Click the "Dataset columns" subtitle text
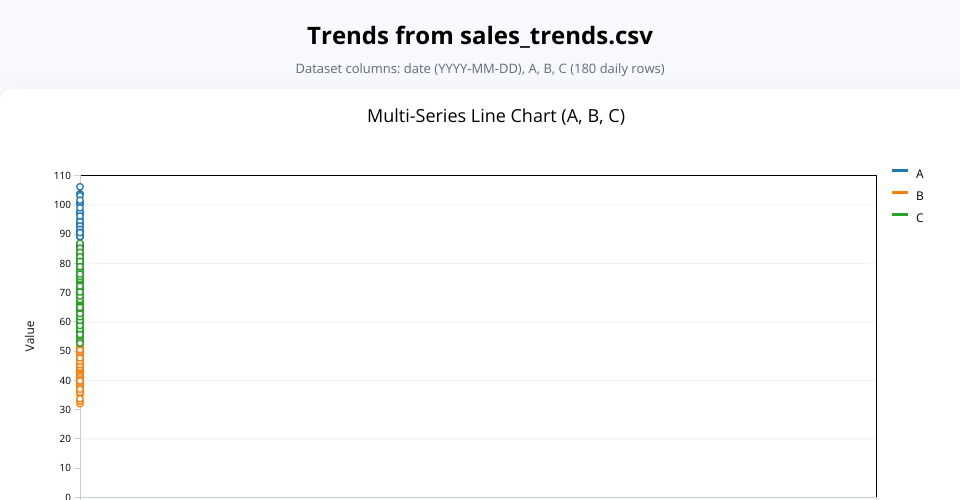 tap(480, 69)
